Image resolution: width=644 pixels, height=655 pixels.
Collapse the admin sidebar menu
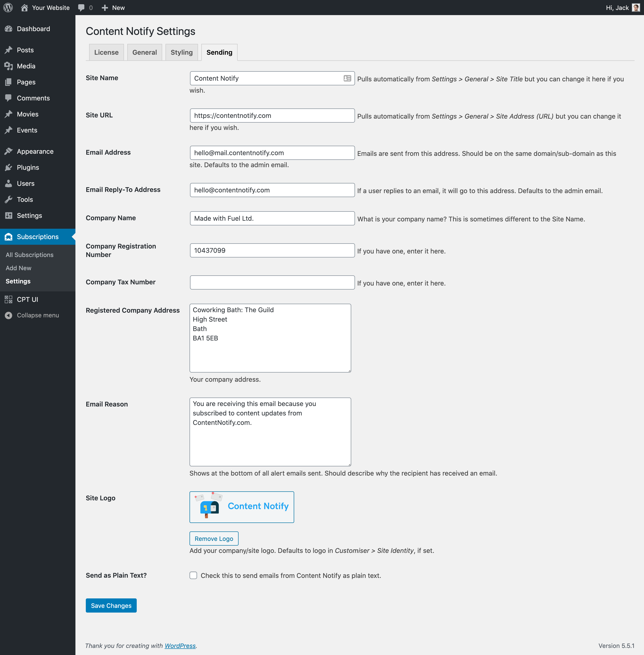coord(9,315)
